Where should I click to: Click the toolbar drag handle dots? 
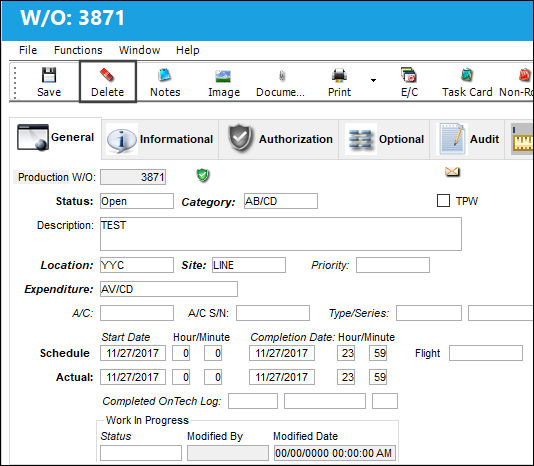click(15, 82)
